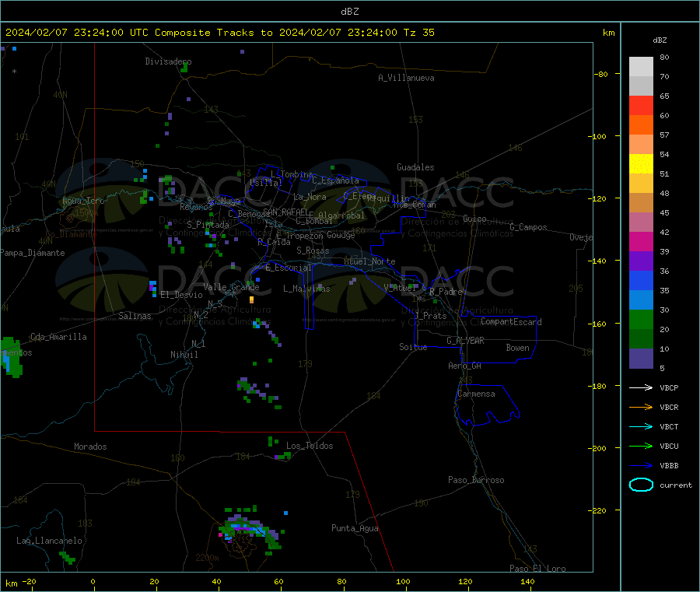Click the Bowen map label
This screenshot has width=700, height=592.
tap(518, 348)
